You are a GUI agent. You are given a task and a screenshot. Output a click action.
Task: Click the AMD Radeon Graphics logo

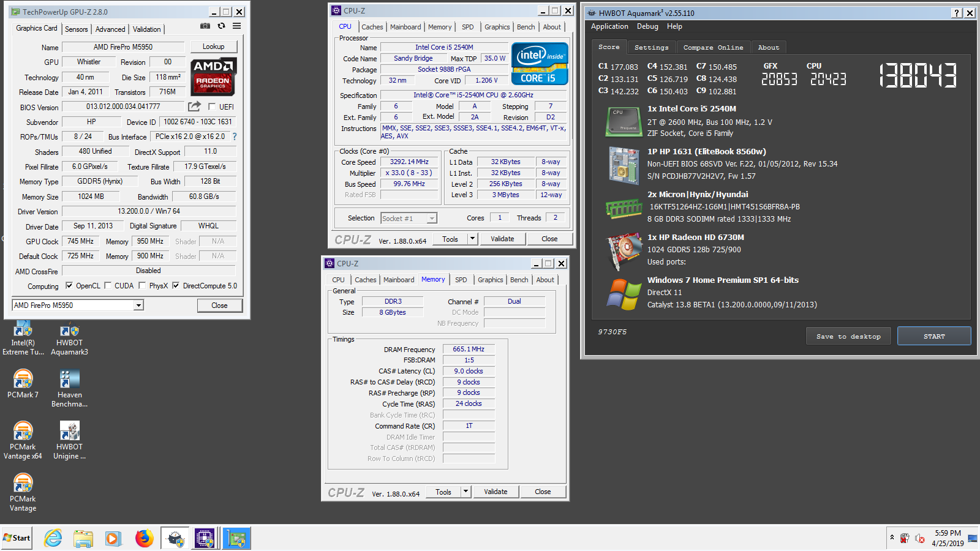(x=213, y=77)
